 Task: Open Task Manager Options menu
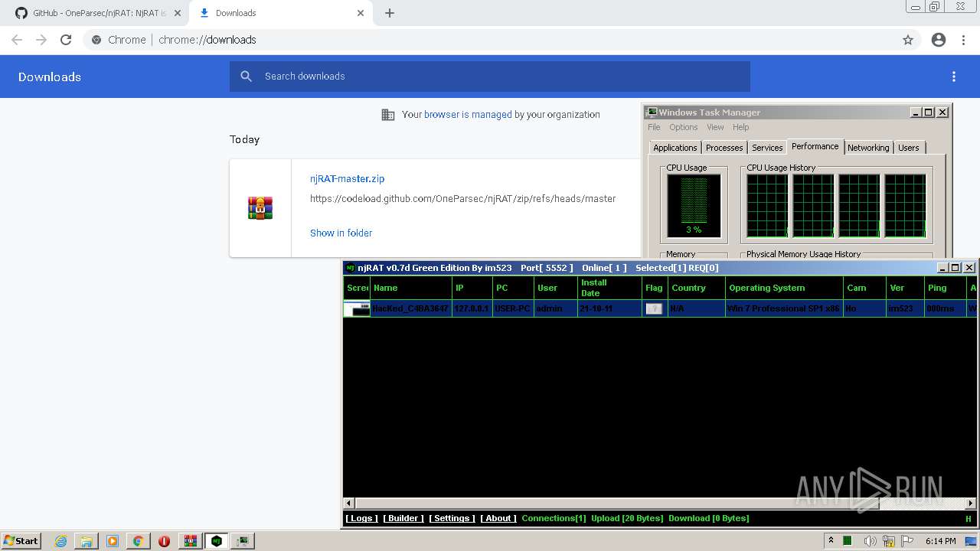683,127
